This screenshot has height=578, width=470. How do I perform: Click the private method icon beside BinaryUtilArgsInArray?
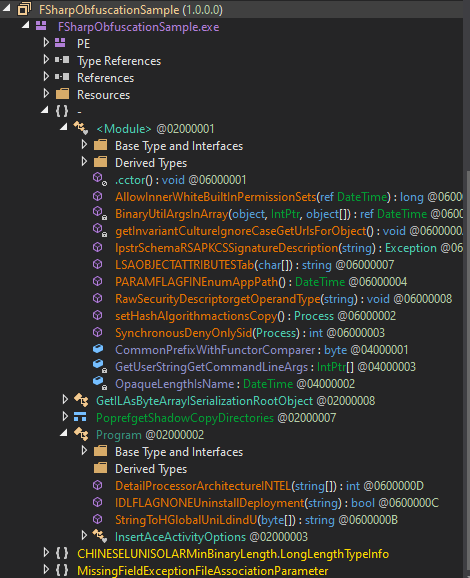click(x=100, y=213)
